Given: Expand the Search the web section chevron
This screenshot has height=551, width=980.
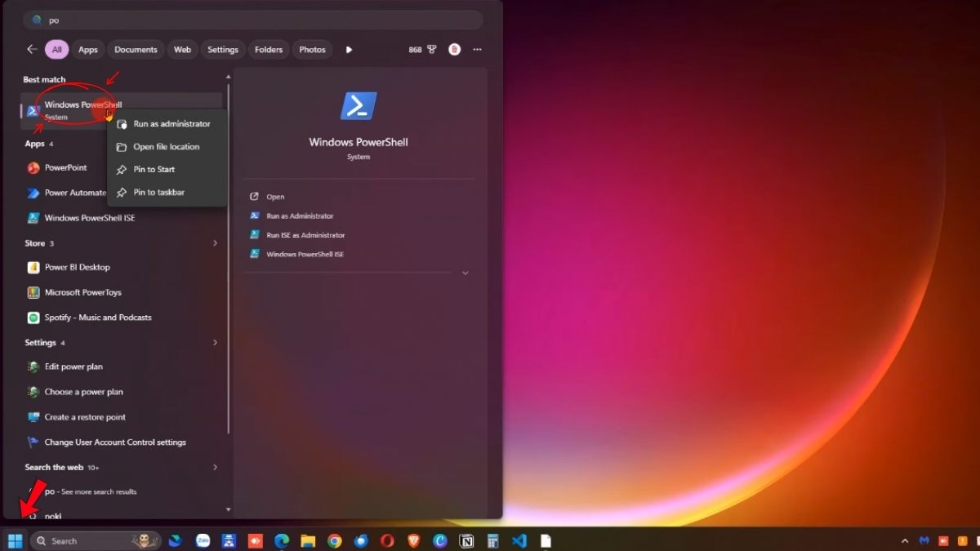Looking at the screenshot, I should pyautogui.click(x=216, y=467).
